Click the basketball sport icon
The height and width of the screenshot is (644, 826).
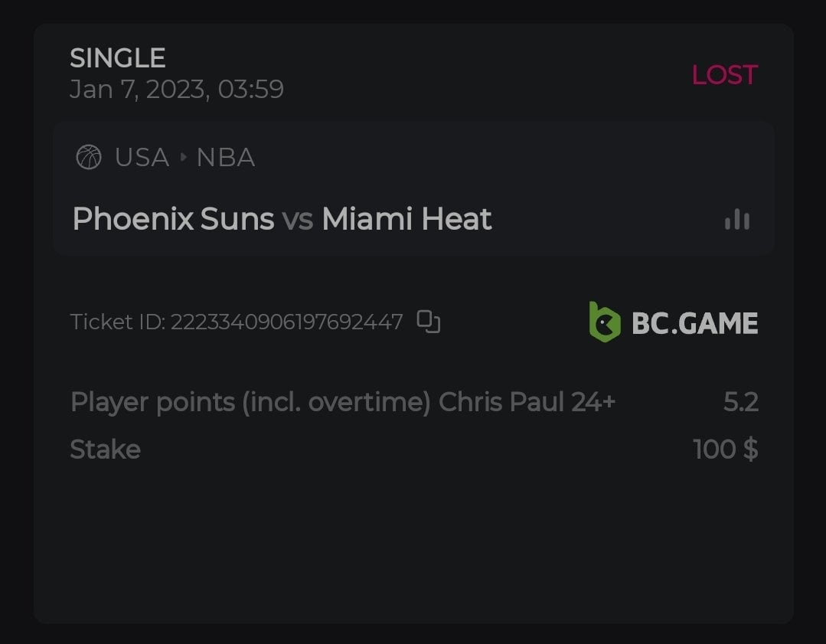(89, 158)
